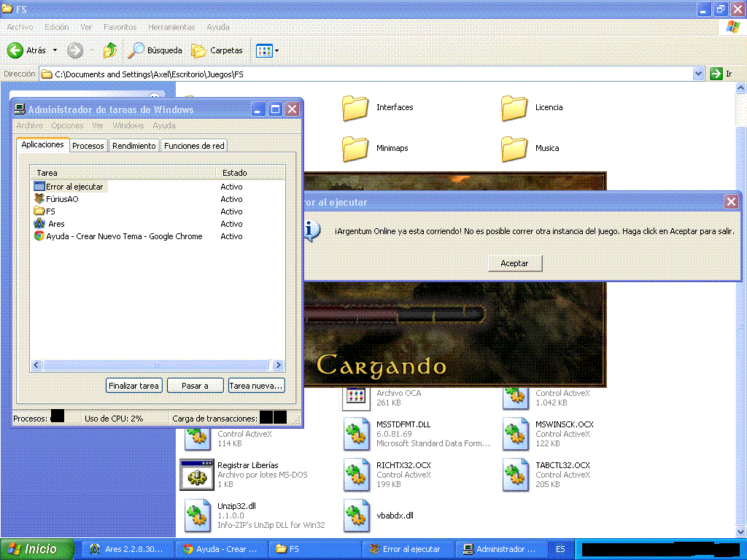Switch to Chrome Ayuda - Crear taskbar button
Screen dimensions: 747x560
pyautogui.click(x=220, y=549)
